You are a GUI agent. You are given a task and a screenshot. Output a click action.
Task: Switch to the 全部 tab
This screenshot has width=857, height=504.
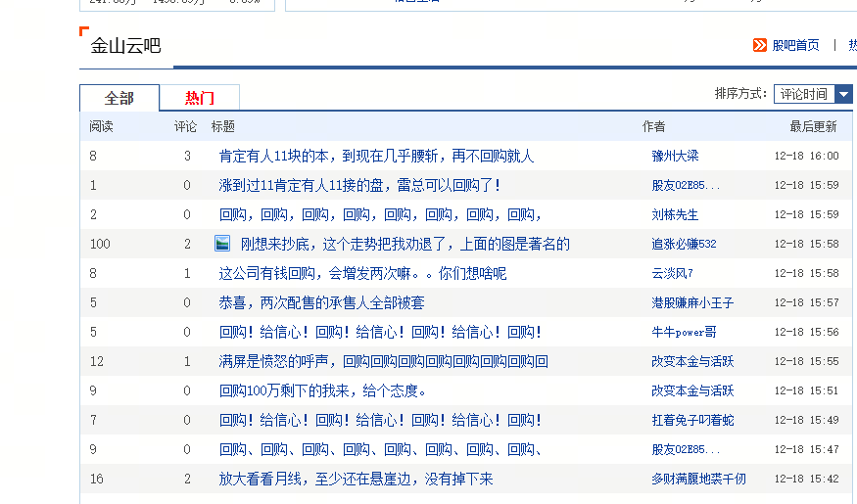[x=119, y=98]
